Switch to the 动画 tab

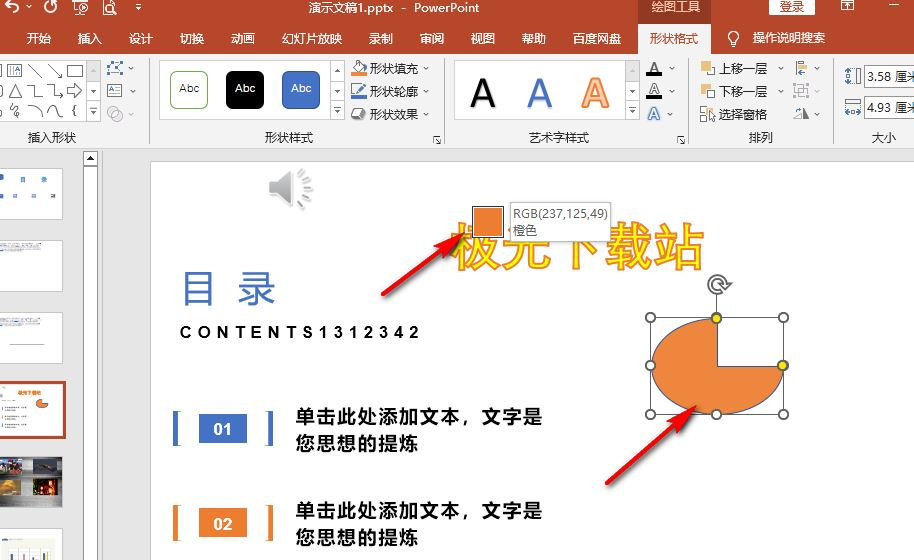click(242, 38)
